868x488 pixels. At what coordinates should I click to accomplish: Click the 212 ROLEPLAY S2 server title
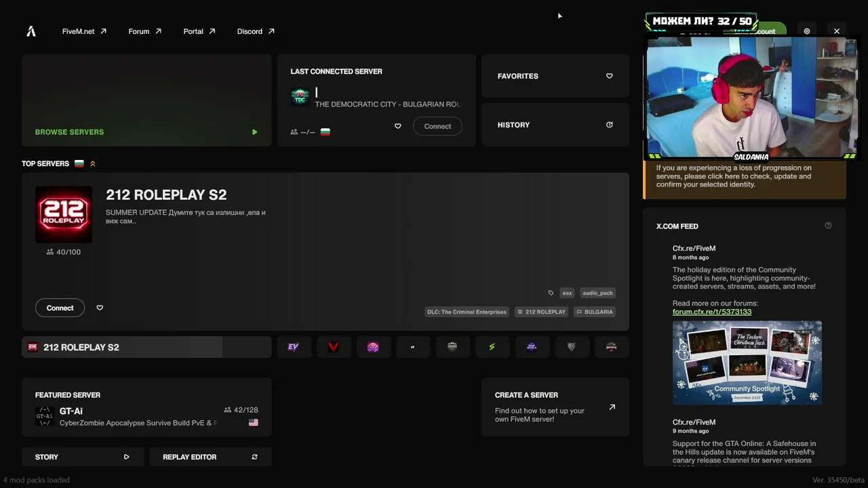tap(166, 195)
